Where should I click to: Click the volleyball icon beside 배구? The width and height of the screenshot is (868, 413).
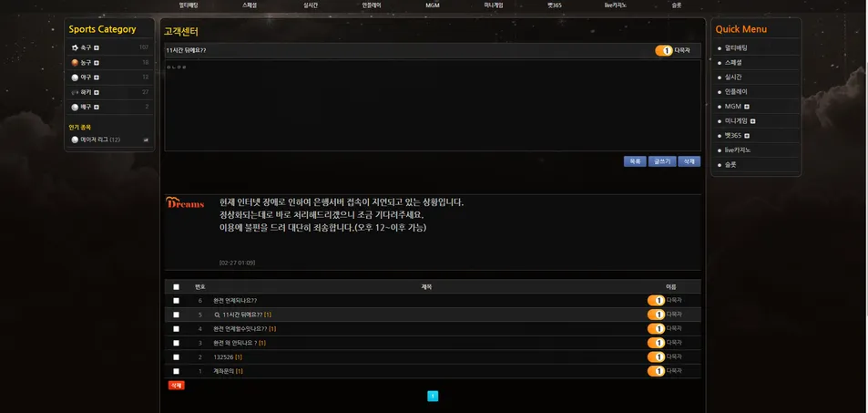point(75,107)
